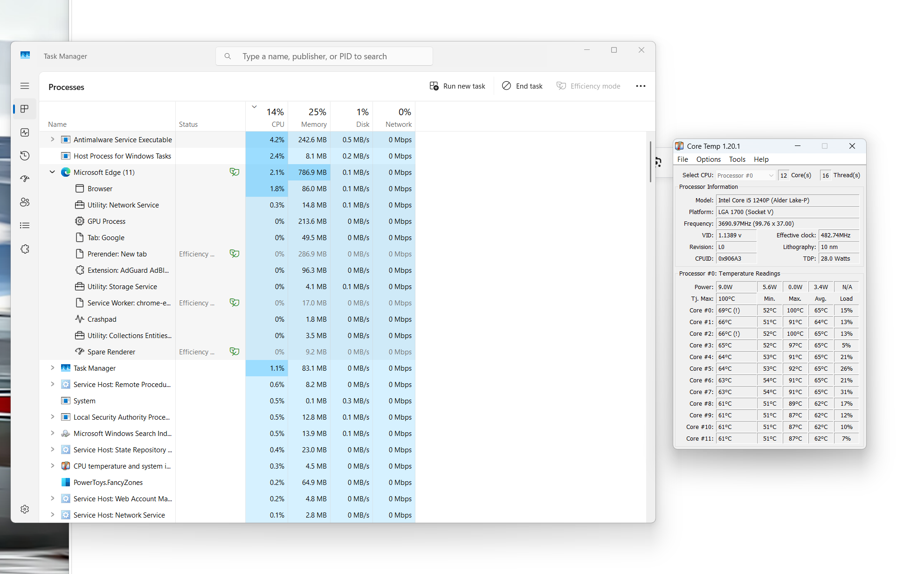The image size is (924, 574).
Task: Click the AdGuard extension puzzle icon
Action: coord(80,270)
